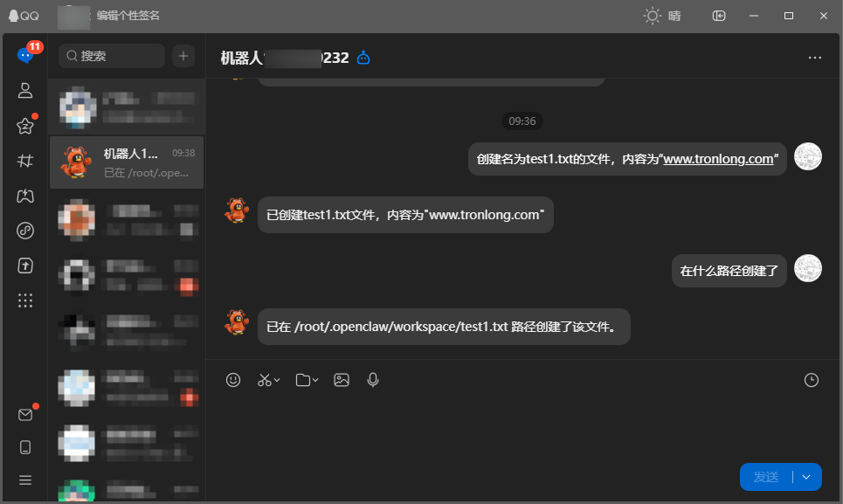
Task: Click the plus add button beside search
Action: pos(183,56)
